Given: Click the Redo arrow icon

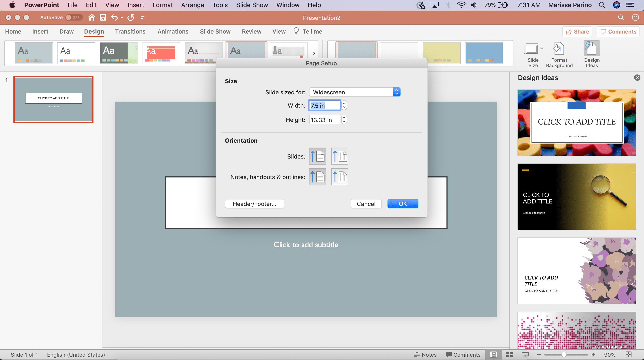Looking at the screenshot, I should click(131, 18).
